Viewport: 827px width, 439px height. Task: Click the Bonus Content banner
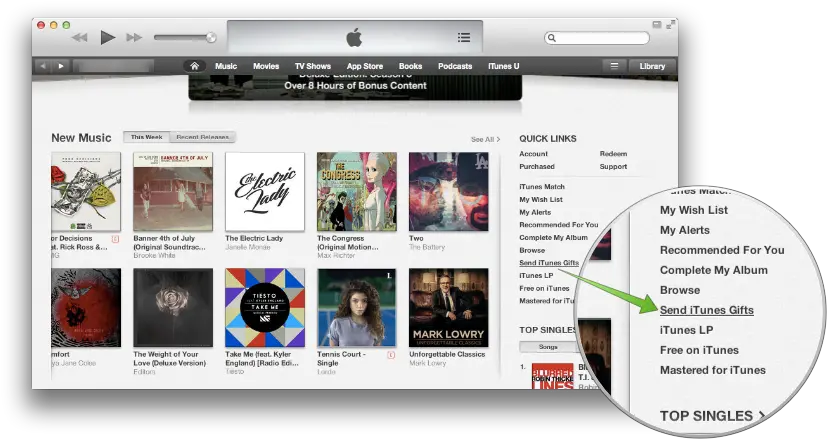click(355, 87)
